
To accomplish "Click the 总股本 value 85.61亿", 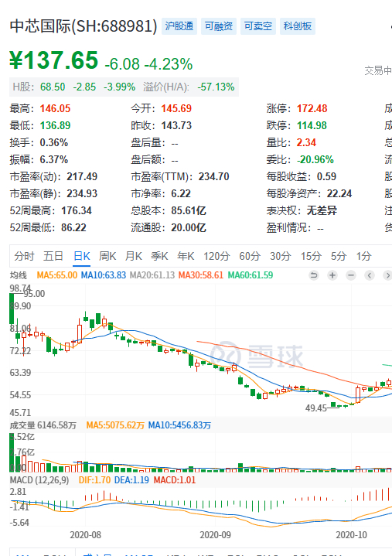I will [x=189, y=210].
